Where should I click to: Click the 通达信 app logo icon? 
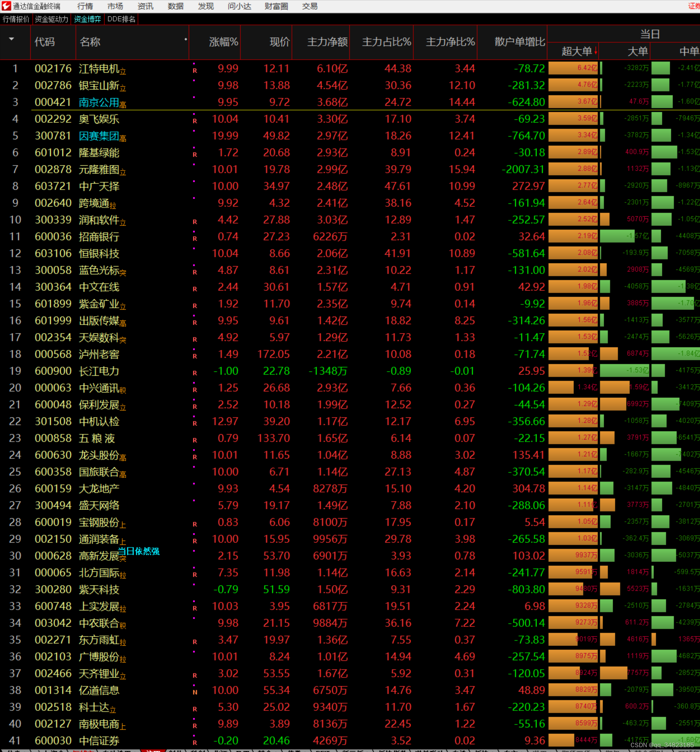point(6,6)
